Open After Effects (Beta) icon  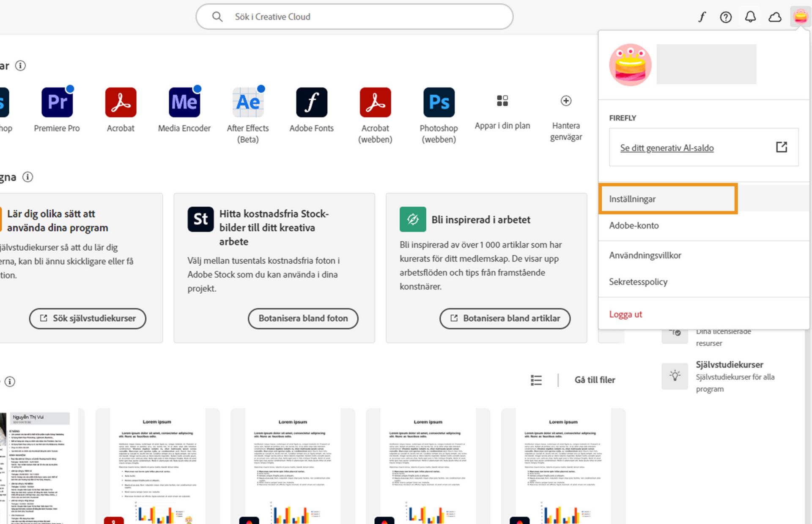(248, 102)
